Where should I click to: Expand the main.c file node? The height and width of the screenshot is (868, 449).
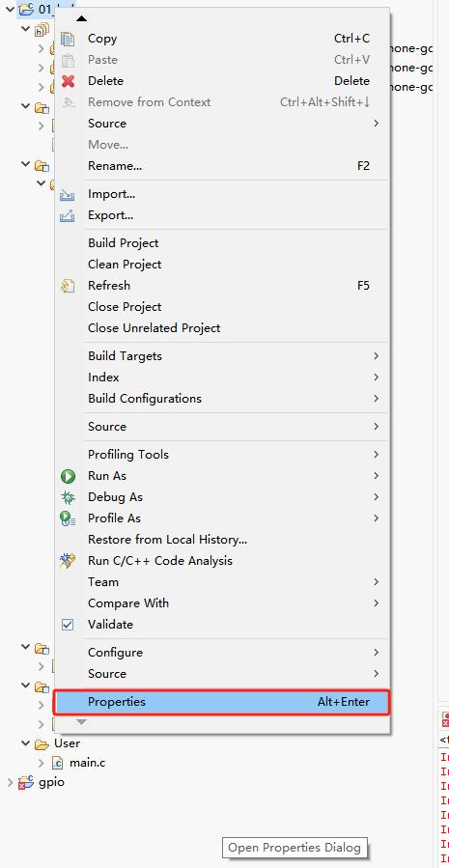click(x=41, y=763)
